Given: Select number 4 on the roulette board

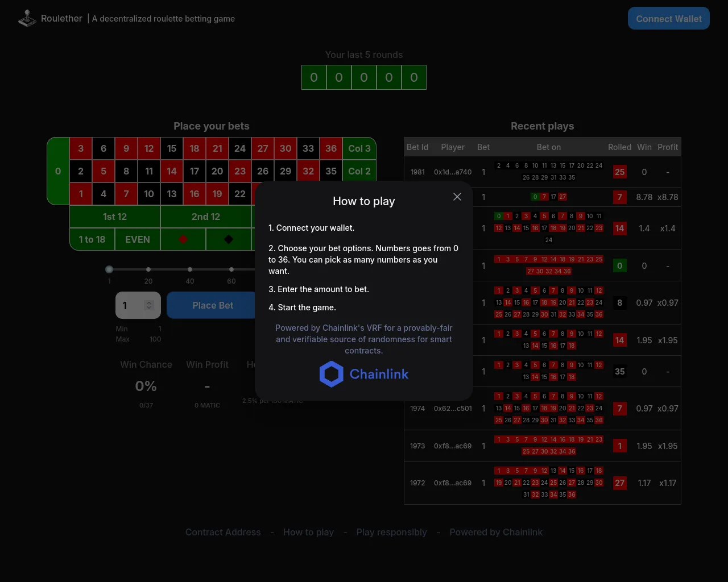Looking at the screenshot, I should [104, 194].
